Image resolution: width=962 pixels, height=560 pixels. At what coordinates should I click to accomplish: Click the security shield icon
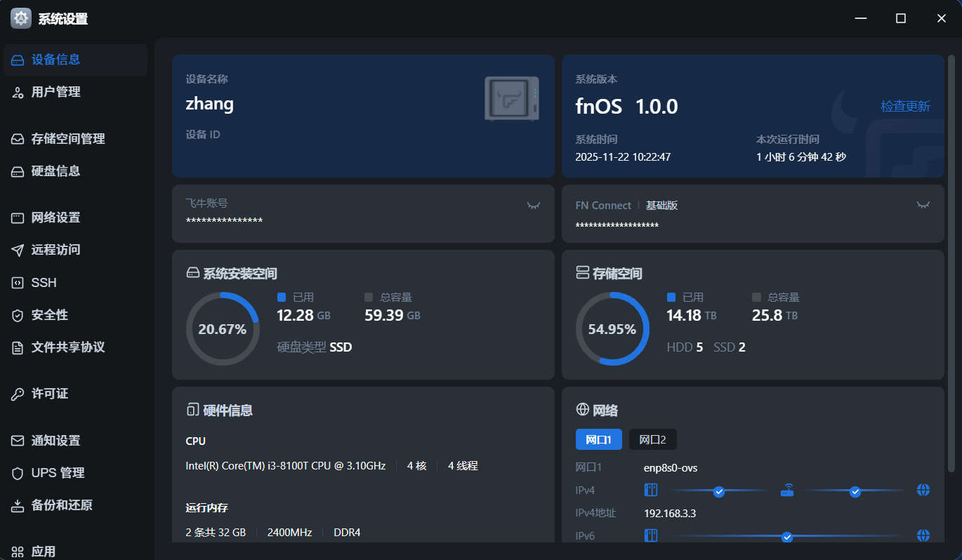tap(18, 315)
